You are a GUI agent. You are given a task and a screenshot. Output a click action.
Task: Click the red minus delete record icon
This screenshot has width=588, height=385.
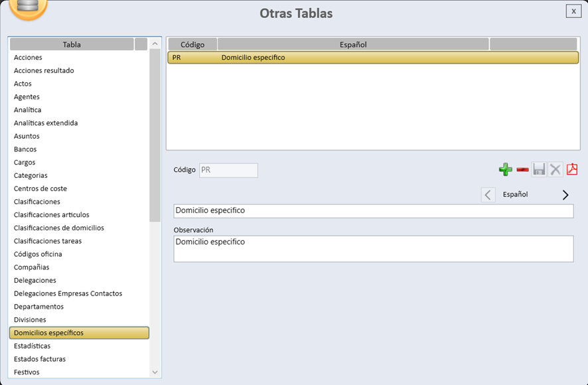pyautogui.click(x=522, y=170)
